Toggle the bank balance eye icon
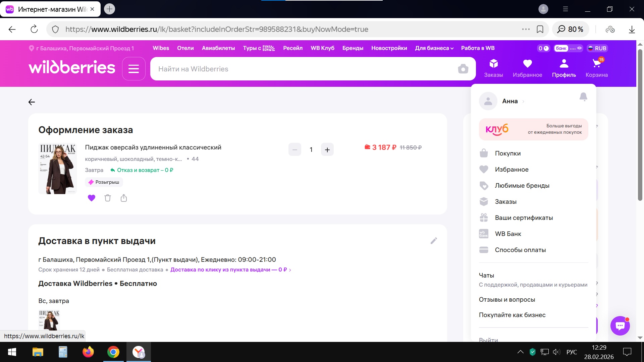The image size is (644, 362). tap(579, 48)
